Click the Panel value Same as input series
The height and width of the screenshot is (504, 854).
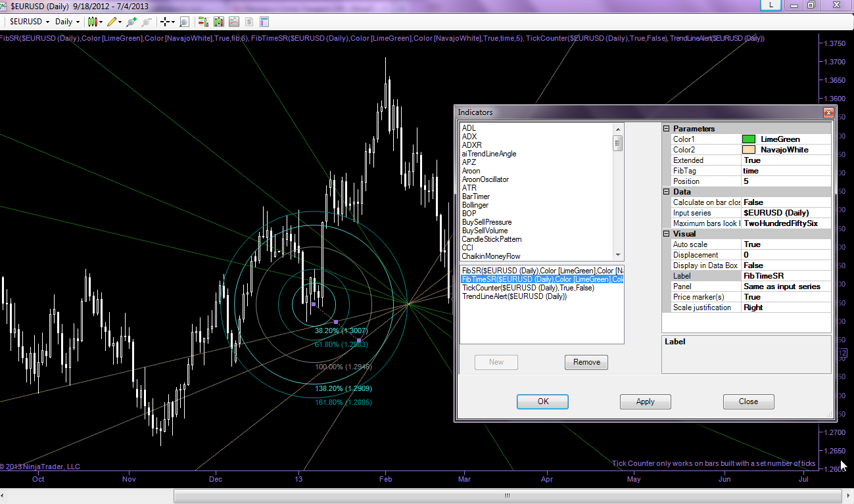click(786, 286)
